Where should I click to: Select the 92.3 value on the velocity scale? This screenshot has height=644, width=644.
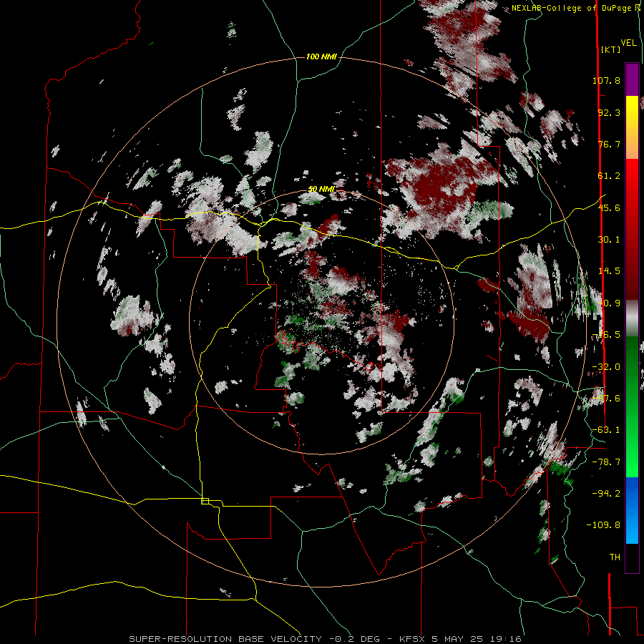coord(609,112)
